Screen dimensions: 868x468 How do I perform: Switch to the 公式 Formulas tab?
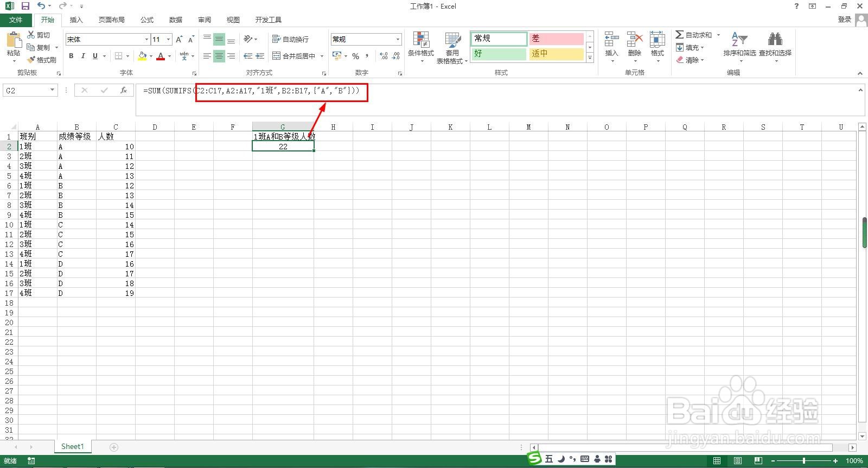pyautogui.click(x=147, y=20)
